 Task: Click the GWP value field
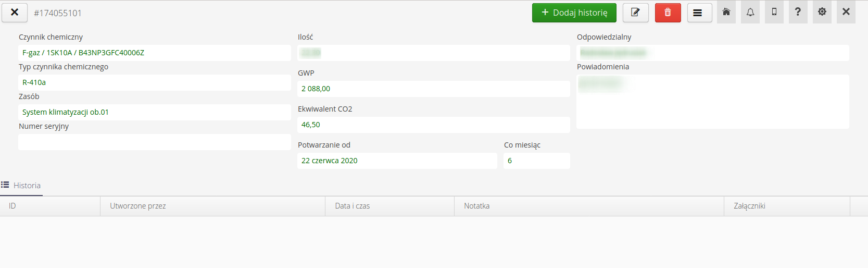(x=433, y=89)
